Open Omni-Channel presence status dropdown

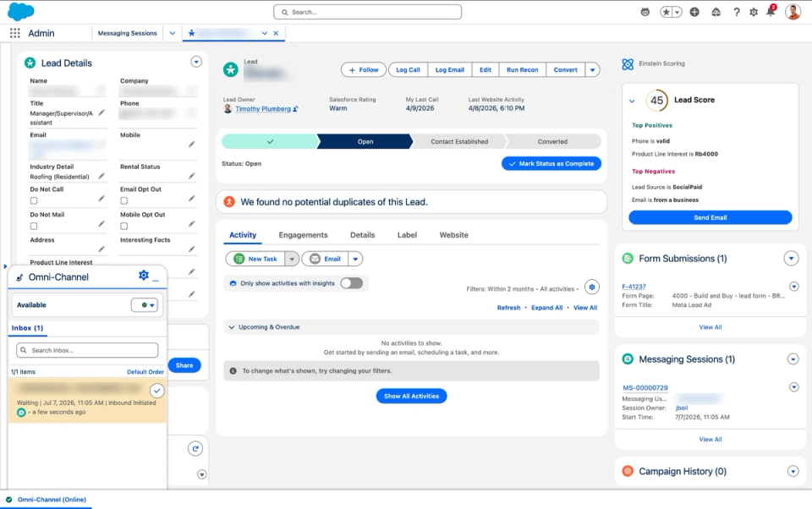144,305
